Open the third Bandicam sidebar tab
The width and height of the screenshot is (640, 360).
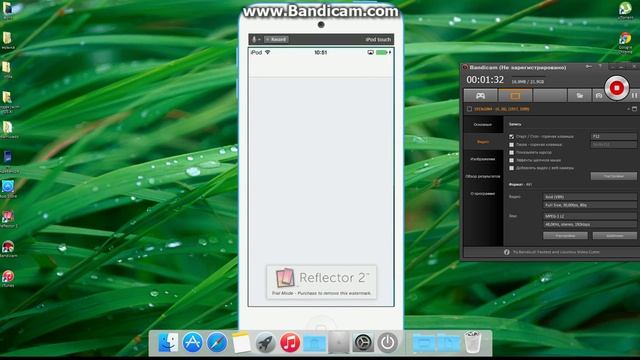(x=483, y=159)
